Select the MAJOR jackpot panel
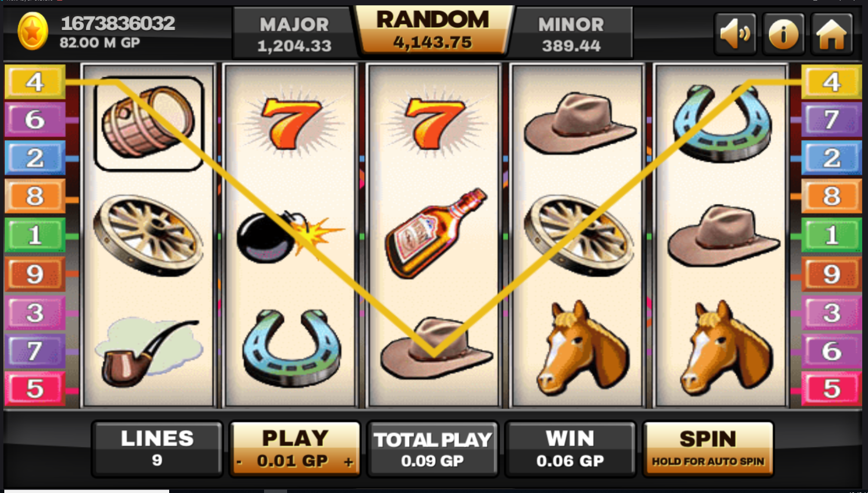This screenshot has height=493, width=868. point(294,34)
